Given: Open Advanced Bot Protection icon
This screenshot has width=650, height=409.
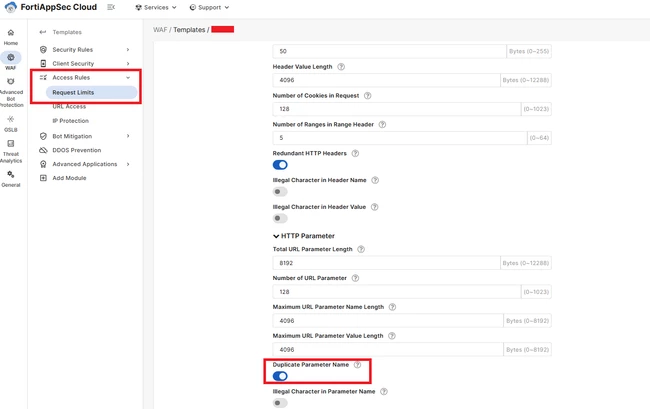Looking at the screenshot, I should point(11,82).
